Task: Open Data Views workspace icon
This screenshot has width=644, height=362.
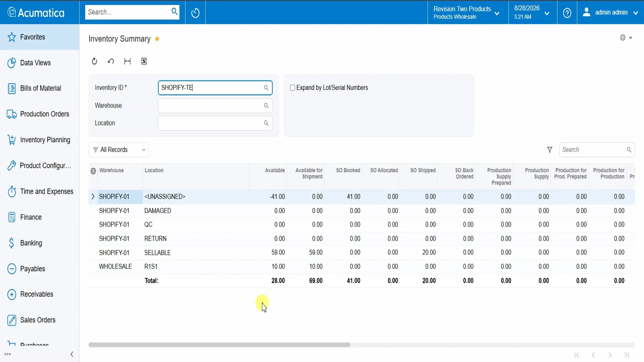Action: pyautogui.click(x=12, y=63)
